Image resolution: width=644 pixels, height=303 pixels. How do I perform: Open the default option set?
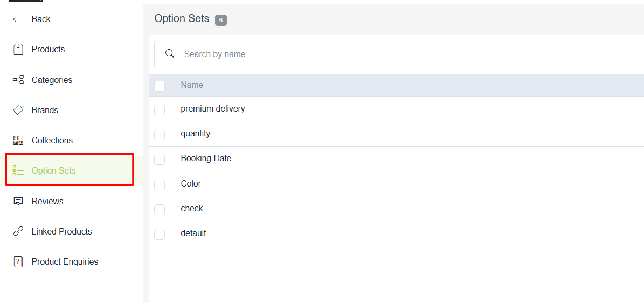[x=193, y=233]
